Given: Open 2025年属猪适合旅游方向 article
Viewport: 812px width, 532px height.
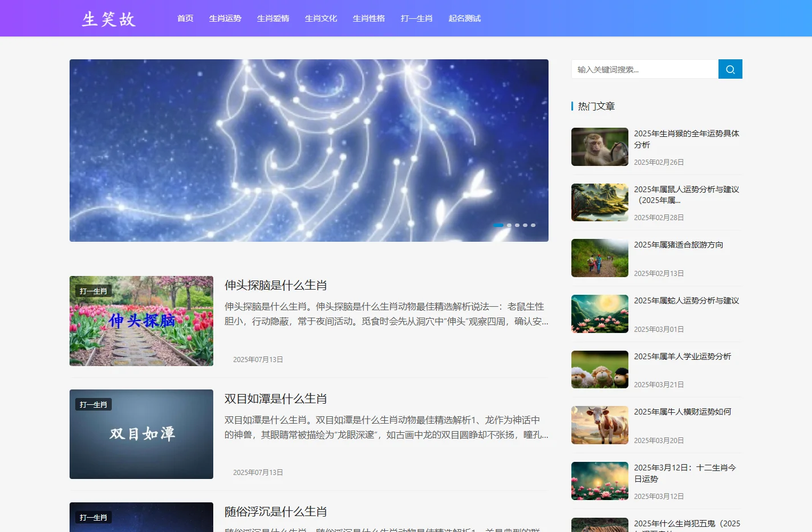Looking at the screenshot, I should 679,245.
